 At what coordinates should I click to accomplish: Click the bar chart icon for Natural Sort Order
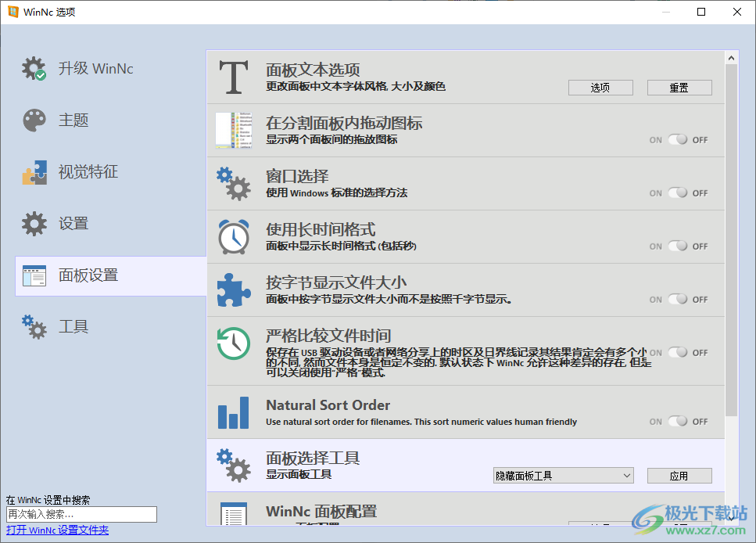234,412
